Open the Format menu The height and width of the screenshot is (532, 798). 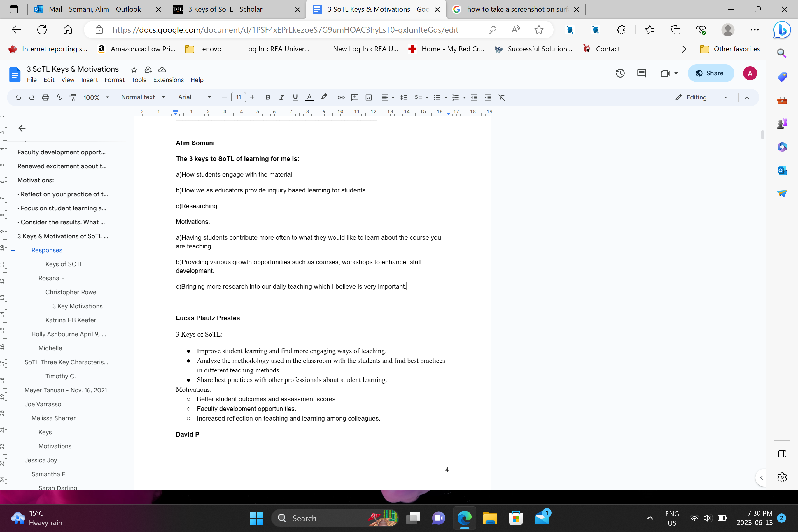tap(114, 80)
